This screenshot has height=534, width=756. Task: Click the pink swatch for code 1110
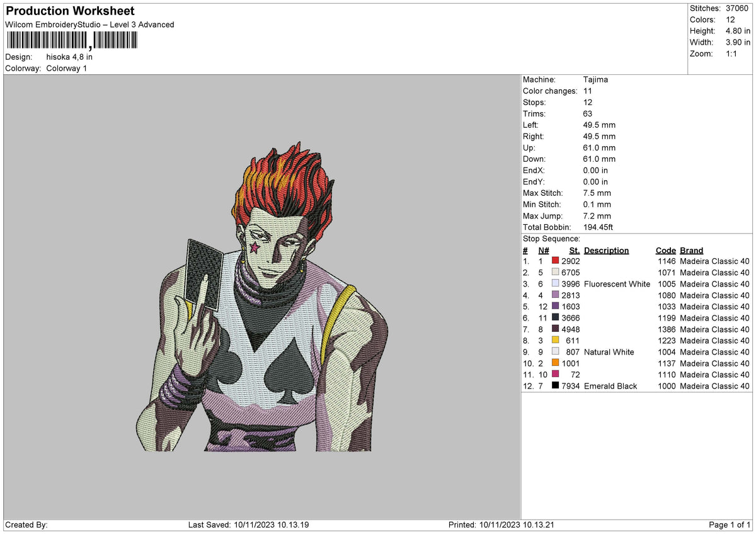[556, 374]
